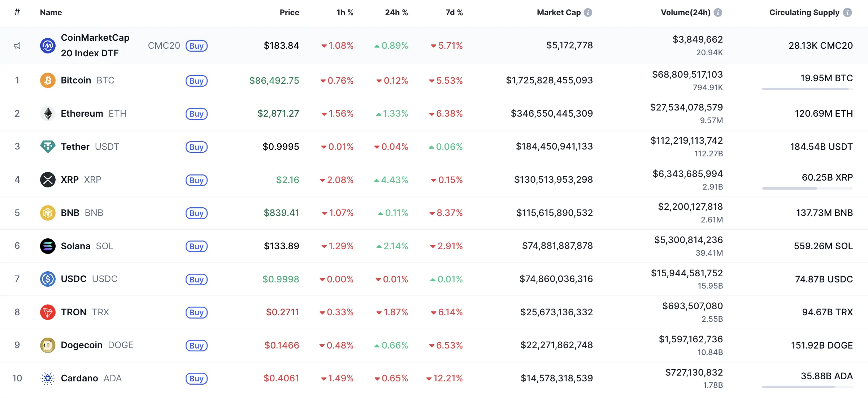Click the Cardano logo icon
Viewport: 868px width, 398px height.
point(48,378)
